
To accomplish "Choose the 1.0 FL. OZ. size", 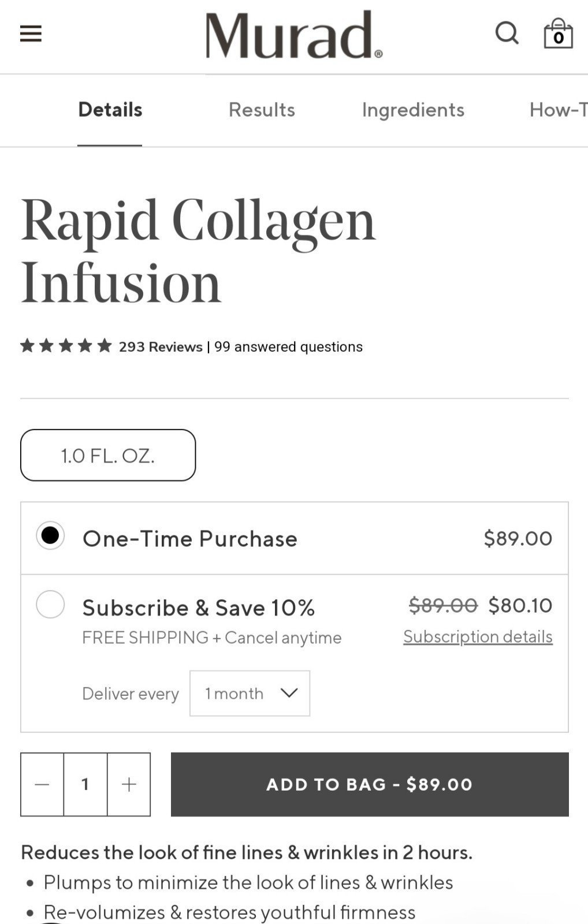I will point(108,455).
